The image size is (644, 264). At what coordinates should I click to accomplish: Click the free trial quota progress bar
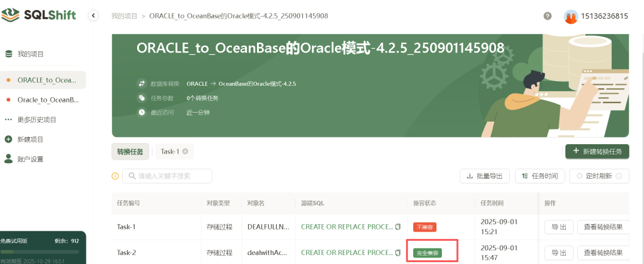pos(40,251)
